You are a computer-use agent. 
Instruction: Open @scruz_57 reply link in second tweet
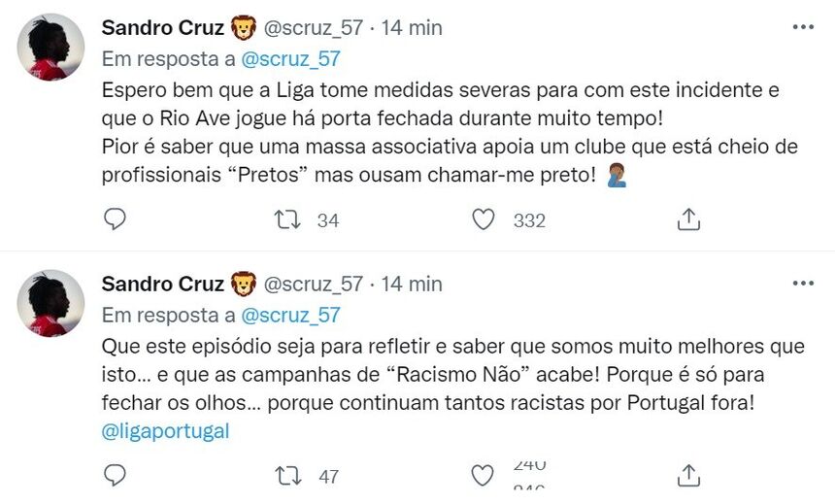[x=289, y=315]
